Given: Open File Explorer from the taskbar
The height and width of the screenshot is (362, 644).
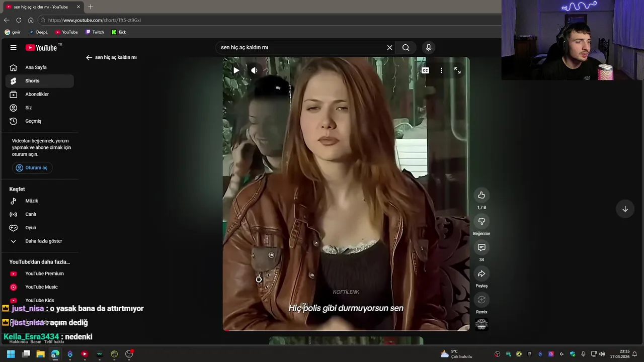Looking at the screenshot, I should click(40, 354).
